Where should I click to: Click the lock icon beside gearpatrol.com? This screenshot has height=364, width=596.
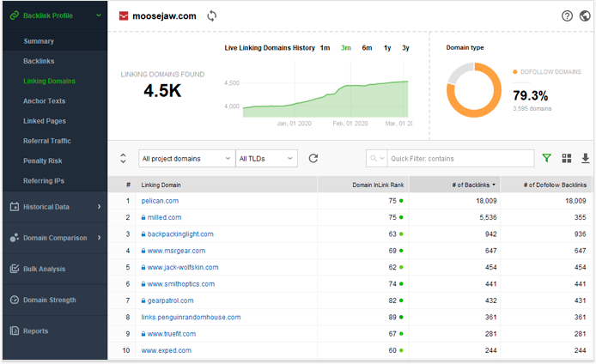tap(143, 300)
